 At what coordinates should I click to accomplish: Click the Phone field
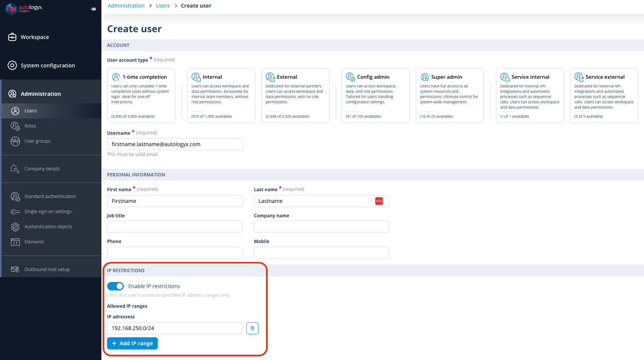175,253
